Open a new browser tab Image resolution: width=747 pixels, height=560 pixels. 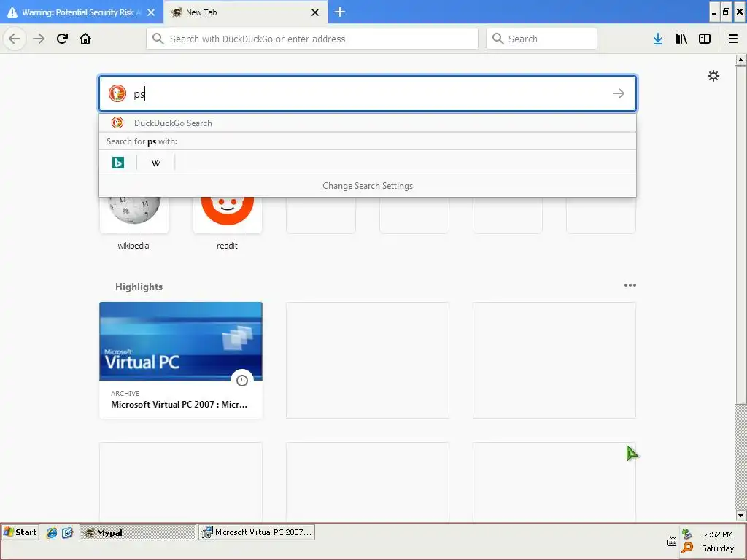340,12
